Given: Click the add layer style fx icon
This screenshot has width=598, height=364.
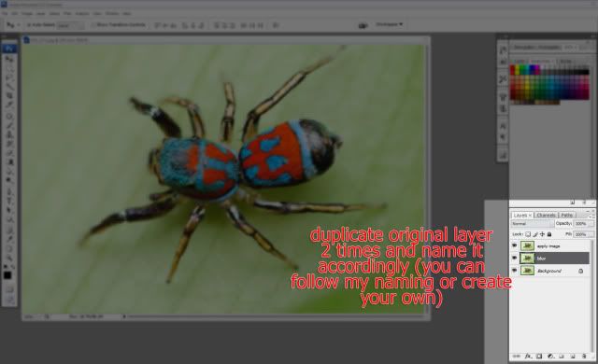Looking at the screenshot, I should [x=528, y=357].
